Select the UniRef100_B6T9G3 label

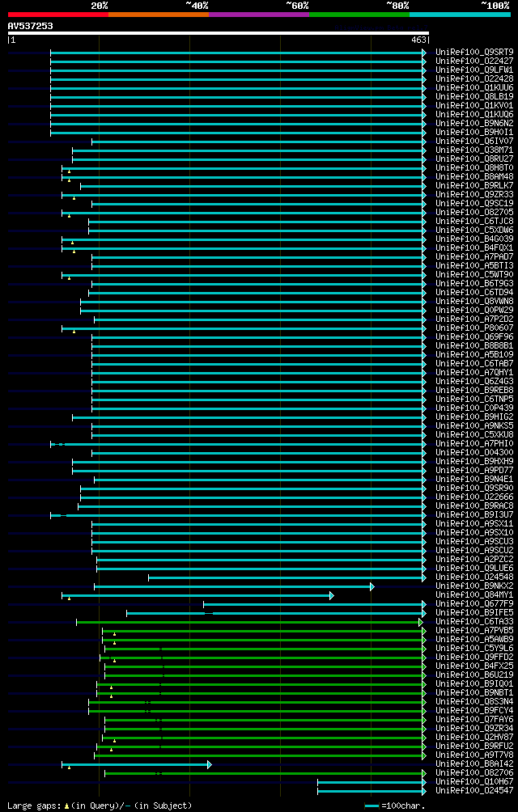[x=474, y=284]
